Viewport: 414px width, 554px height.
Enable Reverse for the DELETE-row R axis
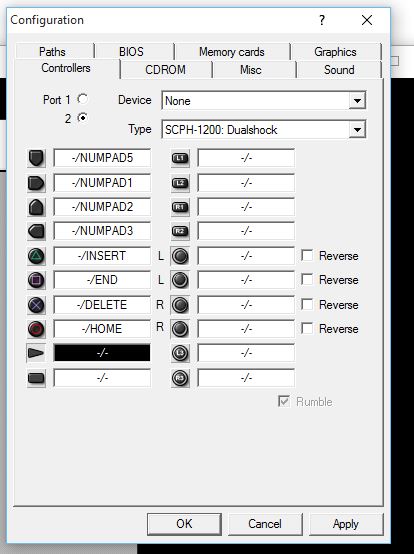coord(307,305)
